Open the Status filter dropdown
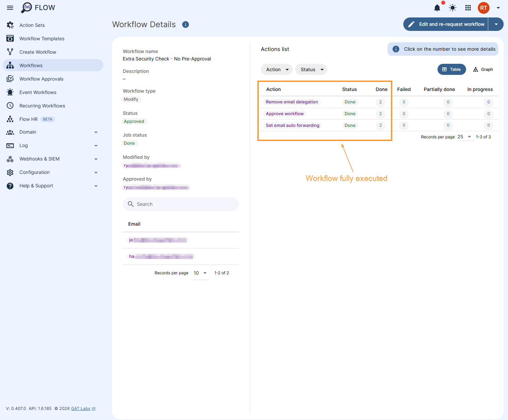Image resolution: width=508 pixels, height=420 pixels. click(311, 69)
